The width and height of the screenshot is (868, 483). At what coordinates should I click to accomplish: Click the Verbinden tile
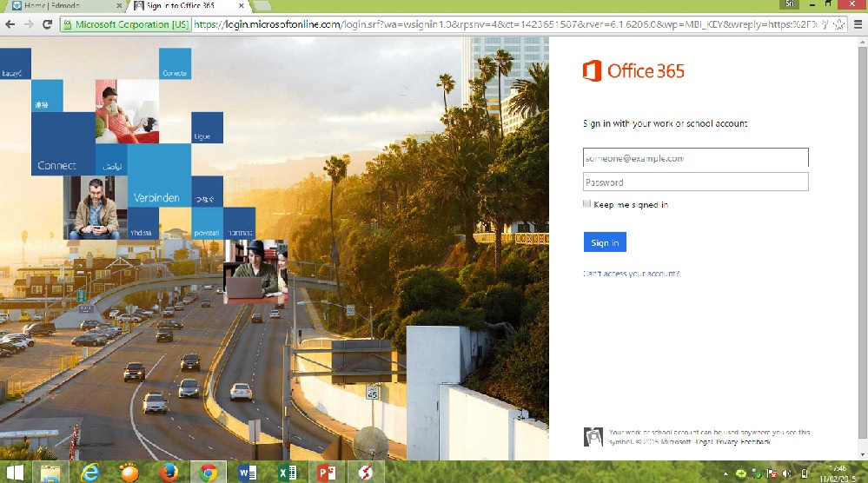159,176
